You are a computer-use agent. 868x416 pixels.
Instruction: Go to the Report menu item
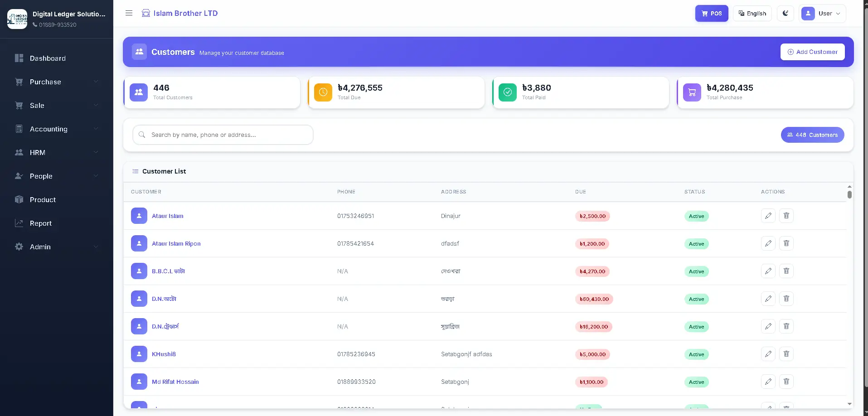pyautogui.click(x=57, y=223)
